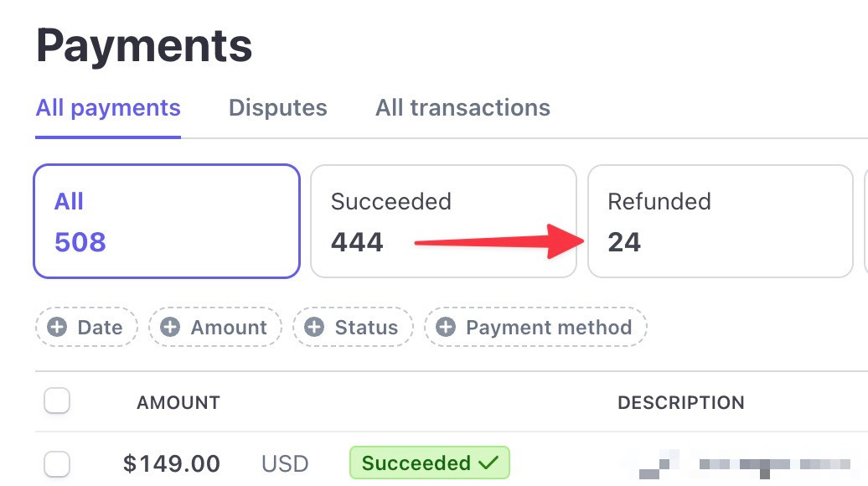Open the Amount filter dropdown
The image size is (868, 486).
215,327
